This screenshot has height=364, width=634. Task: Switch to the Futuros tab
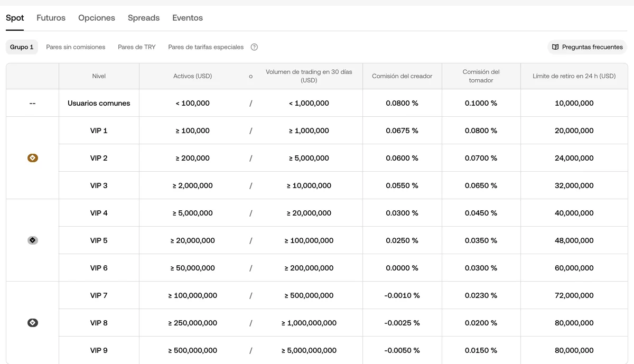click(x=51, y=18)
